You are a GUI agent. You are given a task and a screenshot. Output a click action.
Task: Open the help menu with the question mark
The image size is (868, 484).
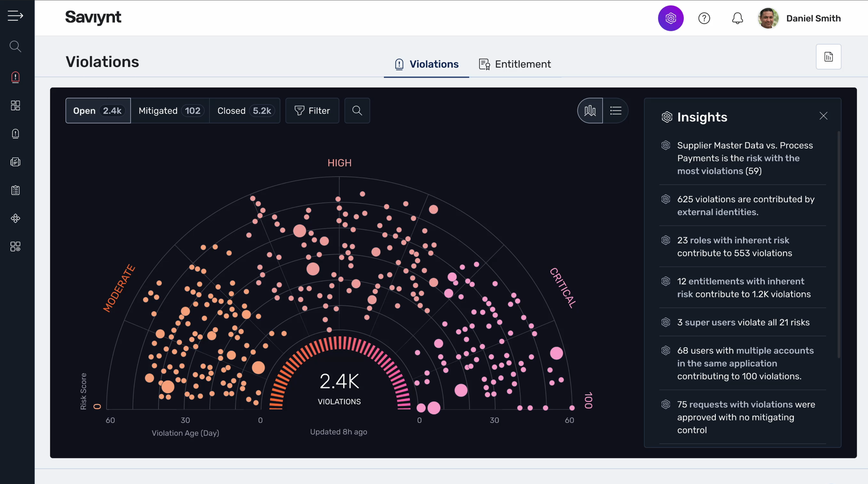(x=704, y=18)
